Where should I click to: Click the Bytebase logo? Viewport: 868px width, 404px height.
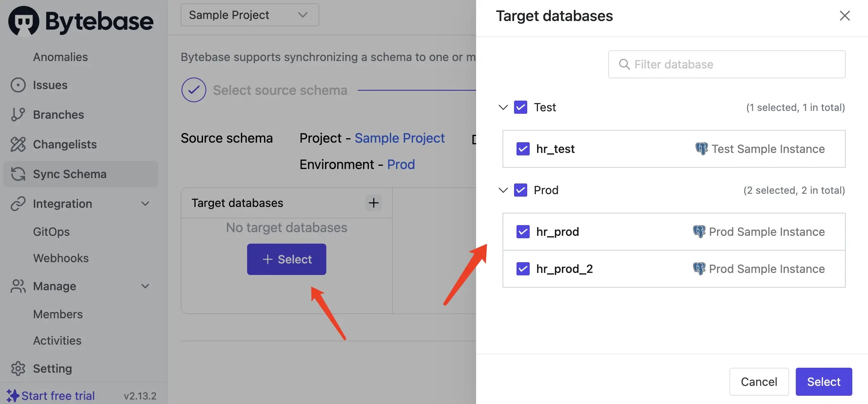pos(80,21)
